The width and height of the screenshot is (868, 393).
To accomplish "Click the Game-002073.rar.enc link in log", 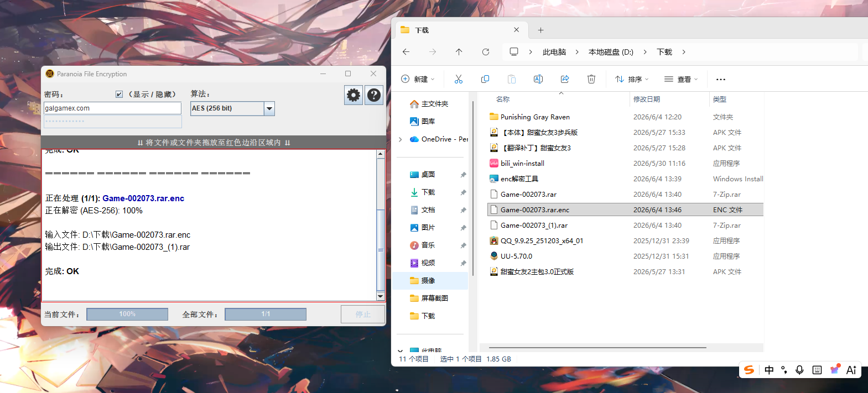I will click(x=143, y=198).
